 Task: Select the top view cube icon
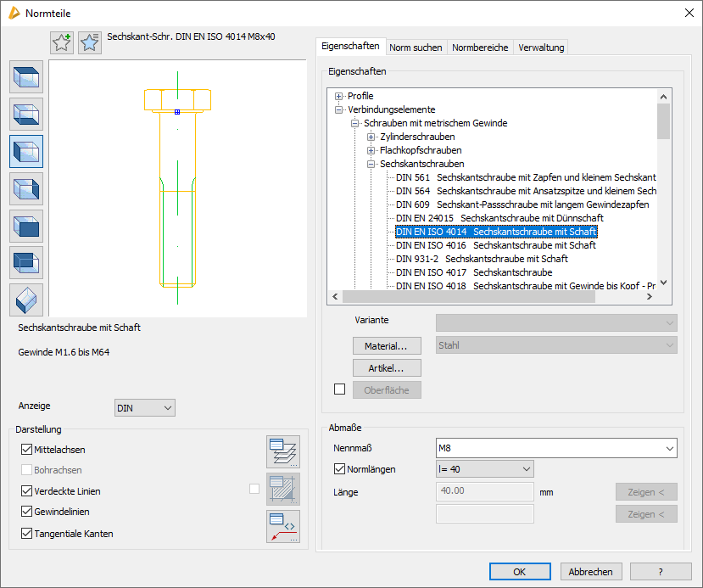(26, 77)
